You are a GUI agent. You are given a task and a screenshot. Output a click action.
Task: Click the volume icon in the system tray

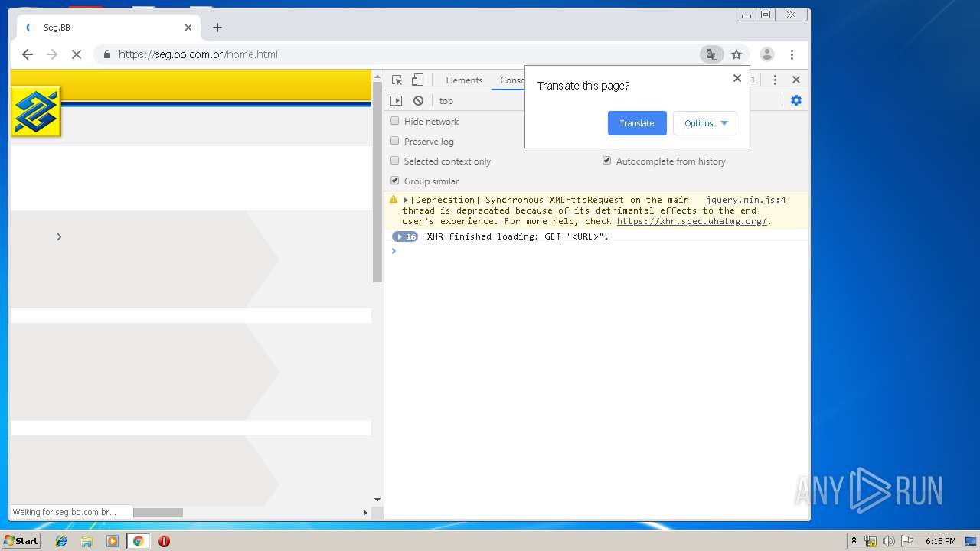(888, 541)
